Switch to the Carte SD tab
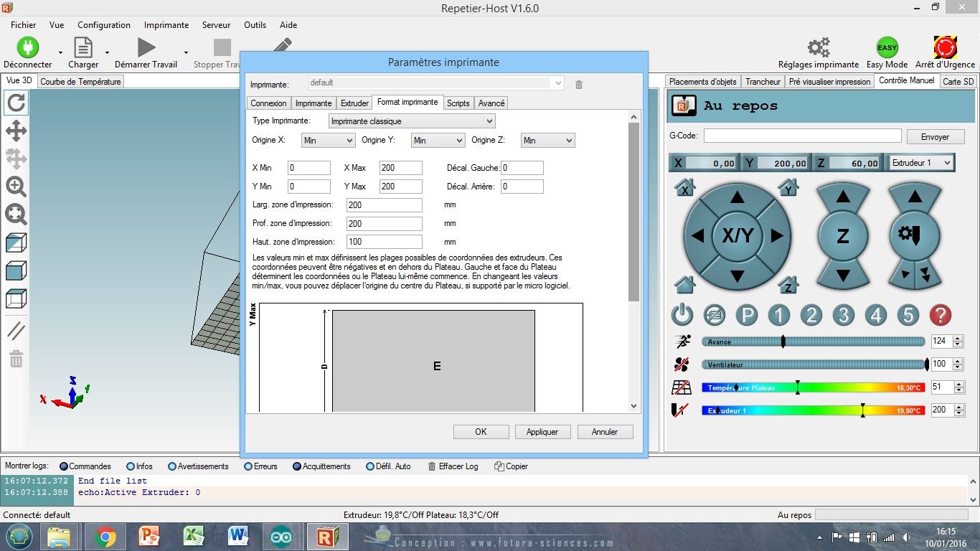 (x=958, y=82)
